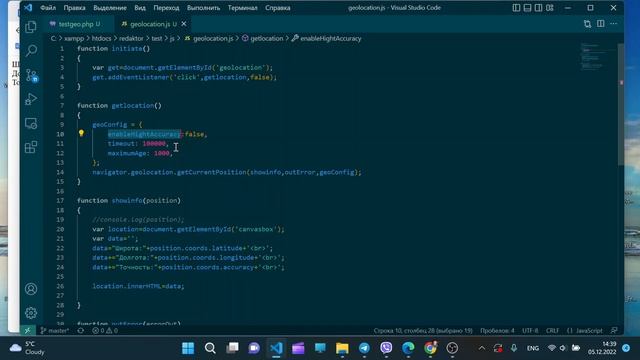
Task: Switch the ENG input language
Action: click(x=533, y=348)
